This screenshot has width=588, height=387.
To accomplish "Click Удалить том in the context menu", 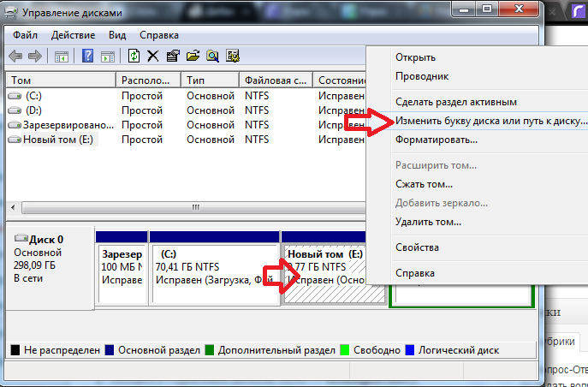I will [x=428, y=221].
